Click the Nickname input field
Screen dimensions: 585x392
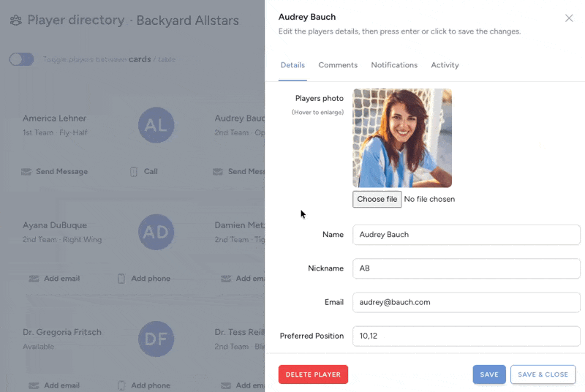[467, 268]
